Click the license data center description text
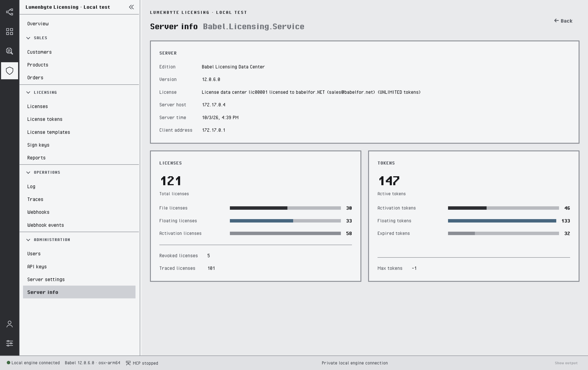 (x=311, y=92)
